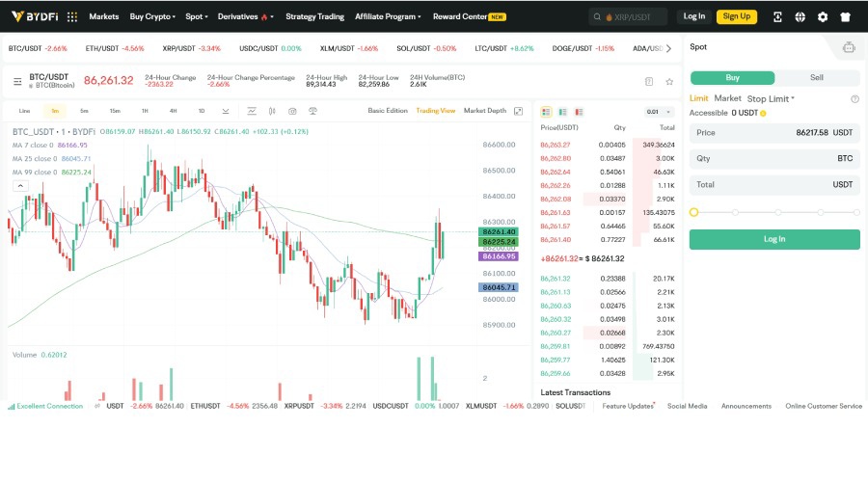
Task: Expand the Spot navigation dropdown
Action: pos(197,16)
